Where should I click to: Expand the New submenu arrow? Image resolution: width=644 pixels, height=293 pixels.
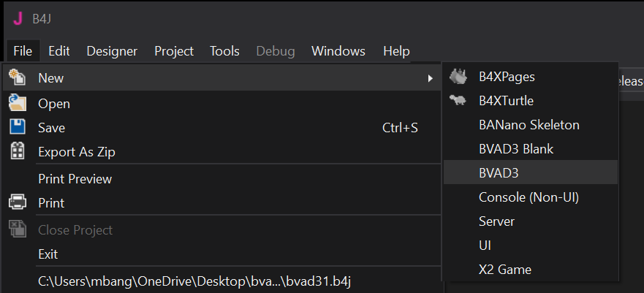[430, 78]
